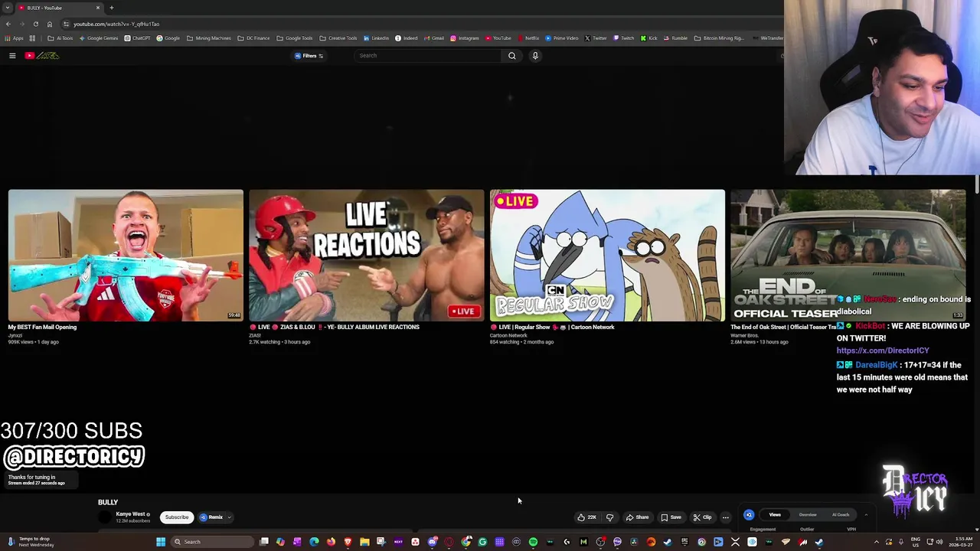The height and width of the screenshot is (551, 980).
Task: Open the Google Gemini bookmark
Action: tap(100, 38)
